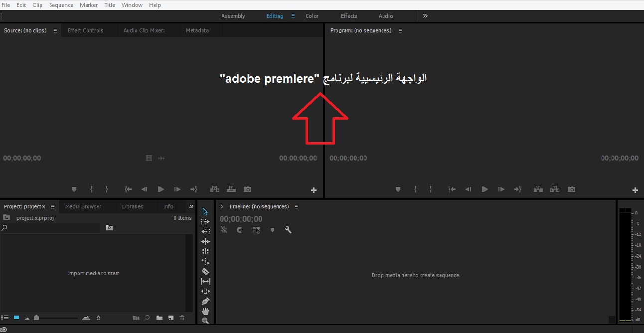Click Automate to Sequence icon
This screenshot has height=333, width=644.
click(137, 318)
